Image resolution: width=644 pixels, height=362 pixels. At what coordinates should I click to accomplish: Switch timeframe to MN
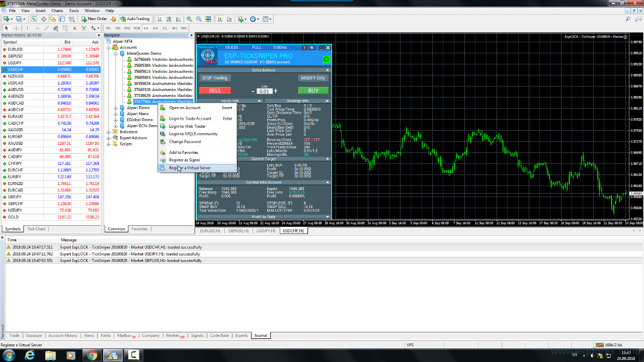(184, 28)
